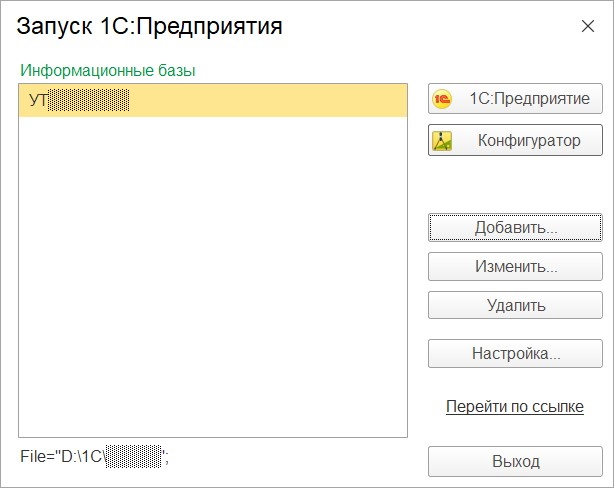Image resolution: width=614 pixels, height=488 pixels.
Task: Follow the Перейти по ссылке link
Action: pyautogui.click(x=515, y=407)
